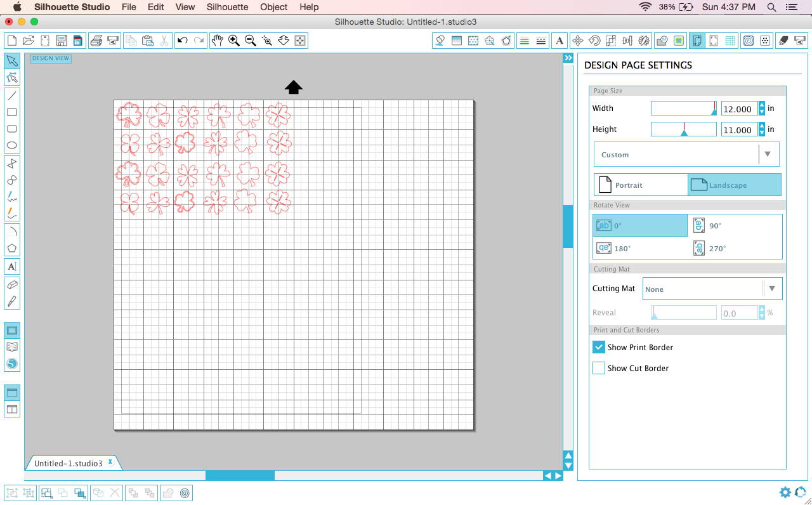Viewport: 812px width, 505px height.
Task: Save the document with the floppy disk icon
Action: coord(62,41)
